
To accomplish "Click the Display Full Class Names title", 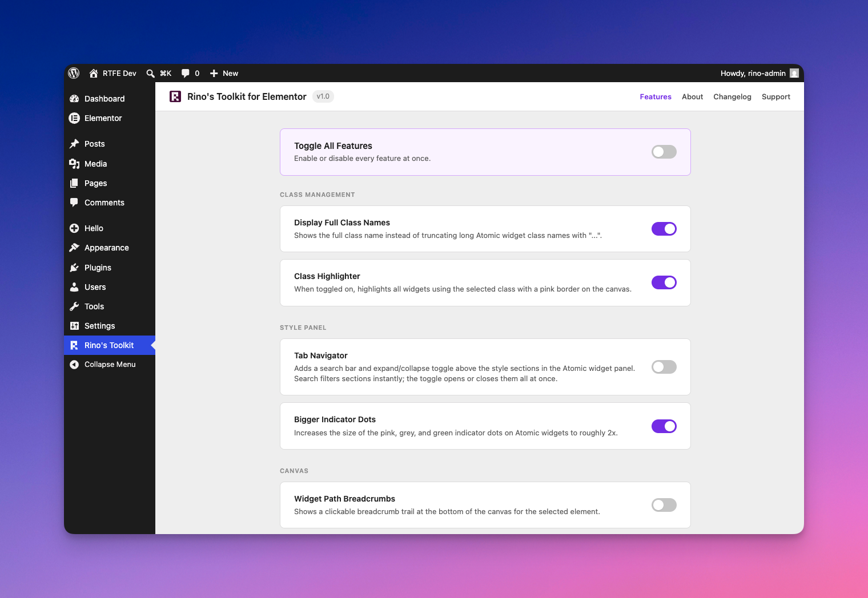I will (342, 223).
